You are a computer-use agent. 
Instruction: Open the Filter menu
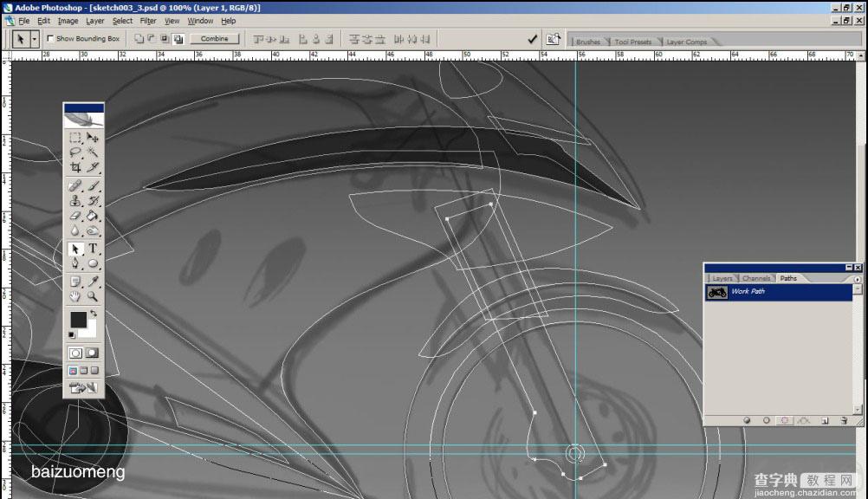[148, 21]
